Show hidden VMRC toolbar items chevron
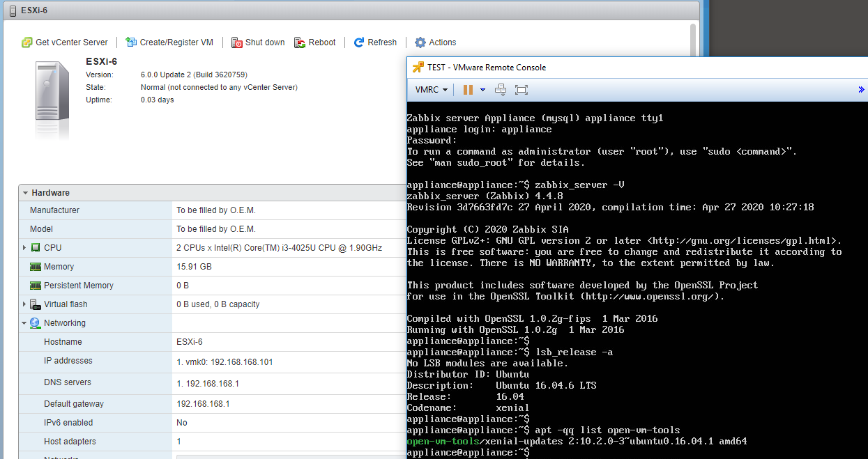The image size is (868, 459). pos(861,90)
